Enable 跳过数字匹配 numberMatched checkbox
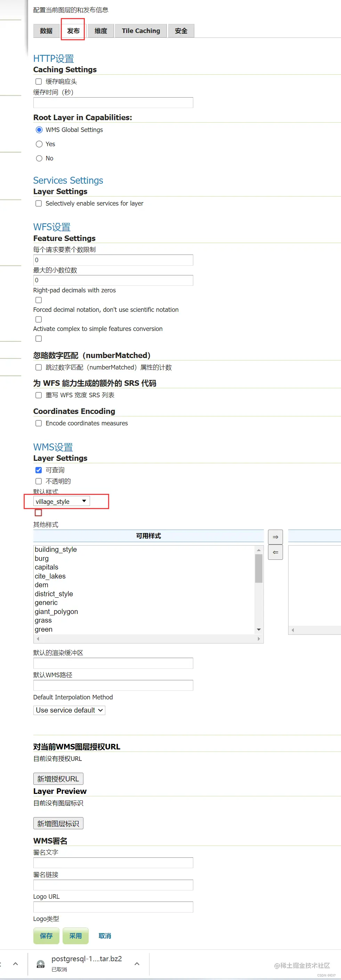Screen dimensions: 341x980 coord(39,367)
